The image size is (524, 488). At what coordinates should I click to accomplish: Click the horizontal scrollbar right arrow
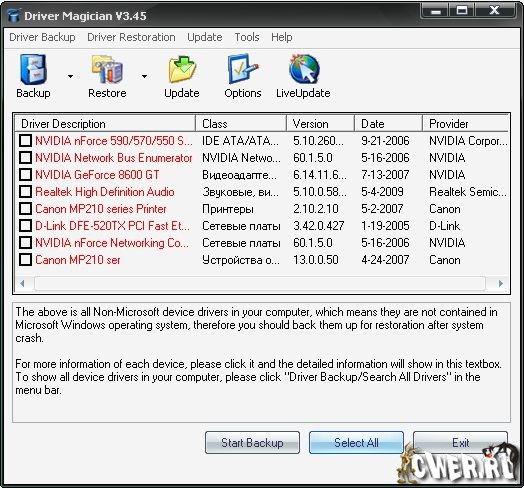[500, 284]
